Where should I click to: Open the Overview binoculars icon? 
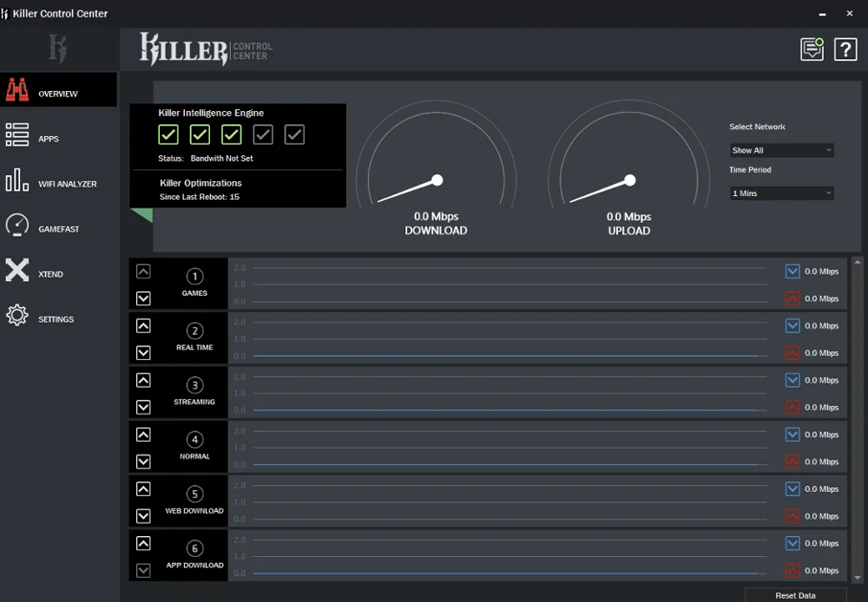[x=17, y=89]
